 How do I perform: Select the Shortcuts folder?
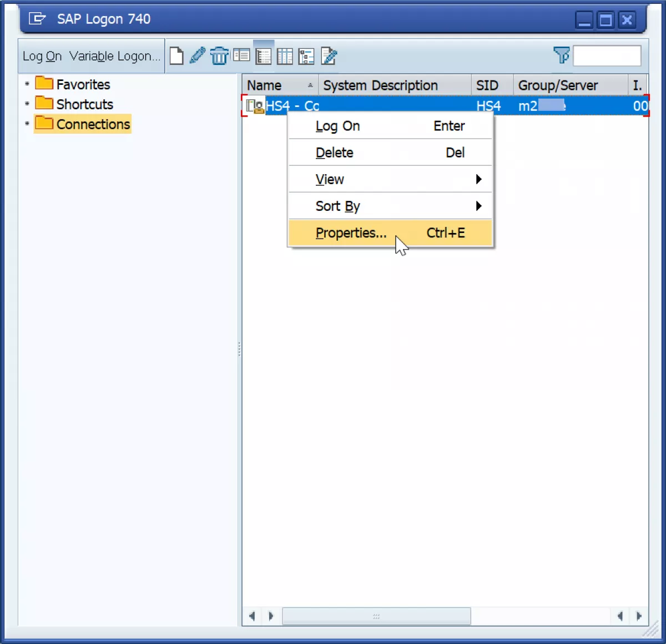[84, 104]
